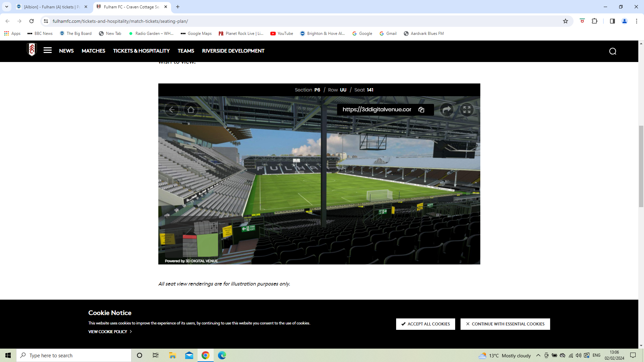Viewport: 644px width, 362px height.
Task: Click the browser back arrow
Action: pos(7,21)
